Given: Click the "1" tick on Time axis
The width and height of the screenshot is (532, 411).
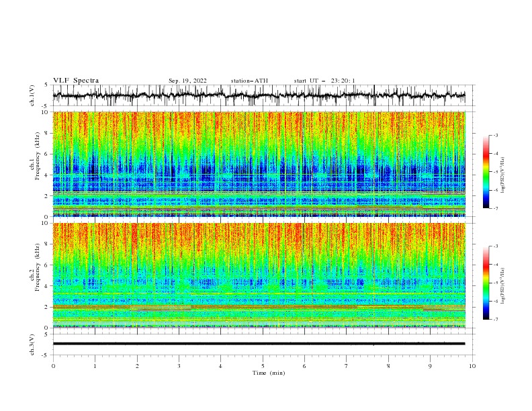Looking at the screenshot, I should point(95,366).
